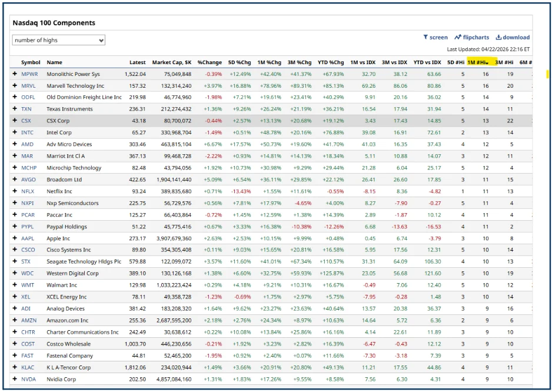
Task: Sort by YTD %Chg column
Action: coord(331,62)
